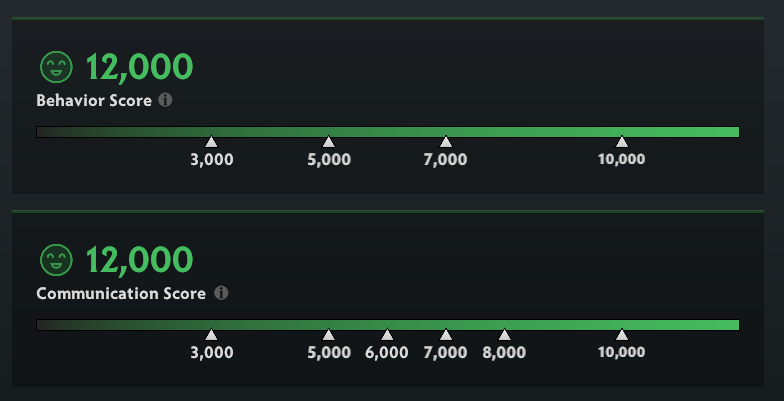
Task: Click the 12,000 Behavior Score value
Action: point(139,68)
